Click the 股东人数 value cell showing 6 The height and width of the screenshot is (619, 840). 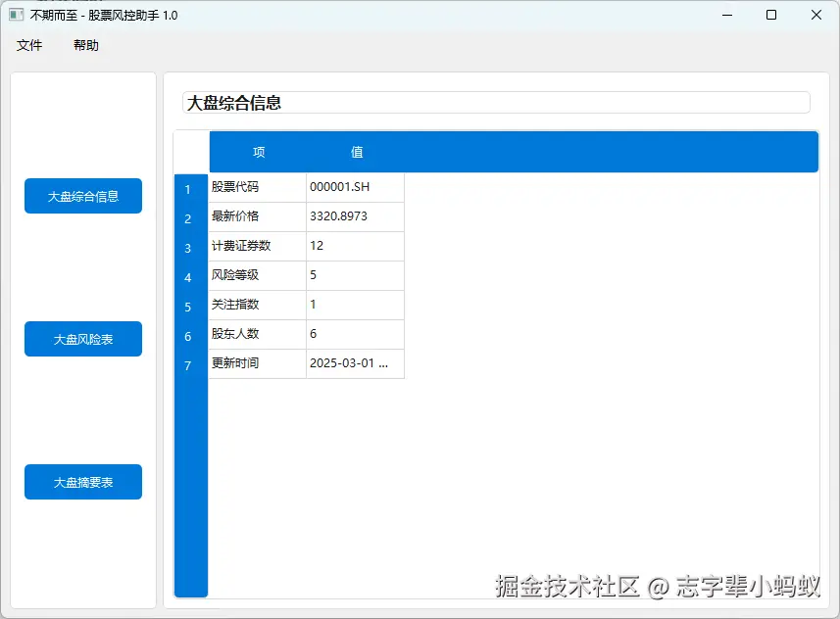pyautogui.click(x=355, y=335)
